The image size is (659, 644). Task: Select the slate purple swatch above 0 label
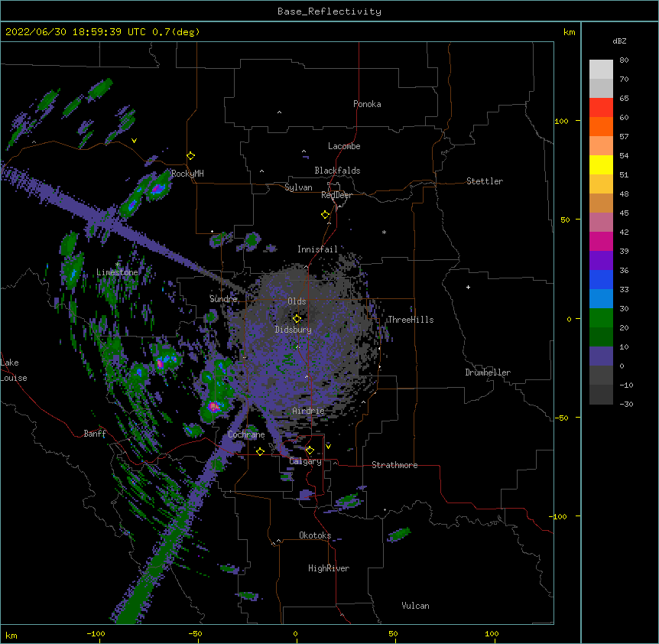coord(601,356)
